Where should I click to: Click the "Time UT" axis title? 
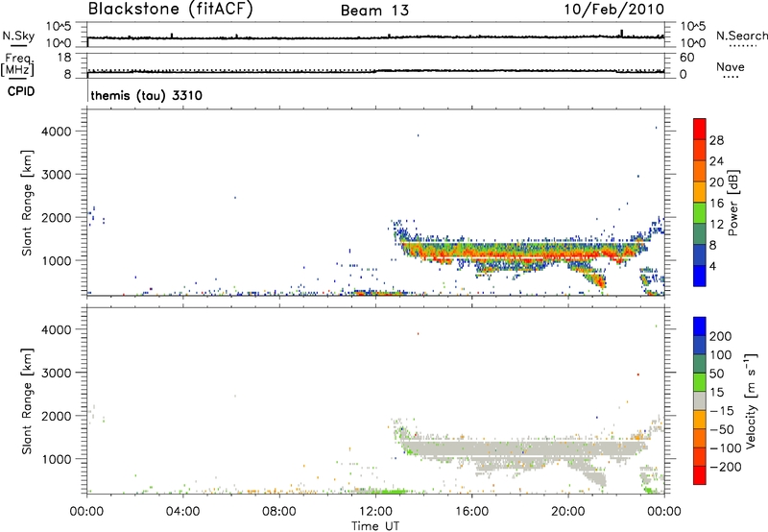pos(375,526)
